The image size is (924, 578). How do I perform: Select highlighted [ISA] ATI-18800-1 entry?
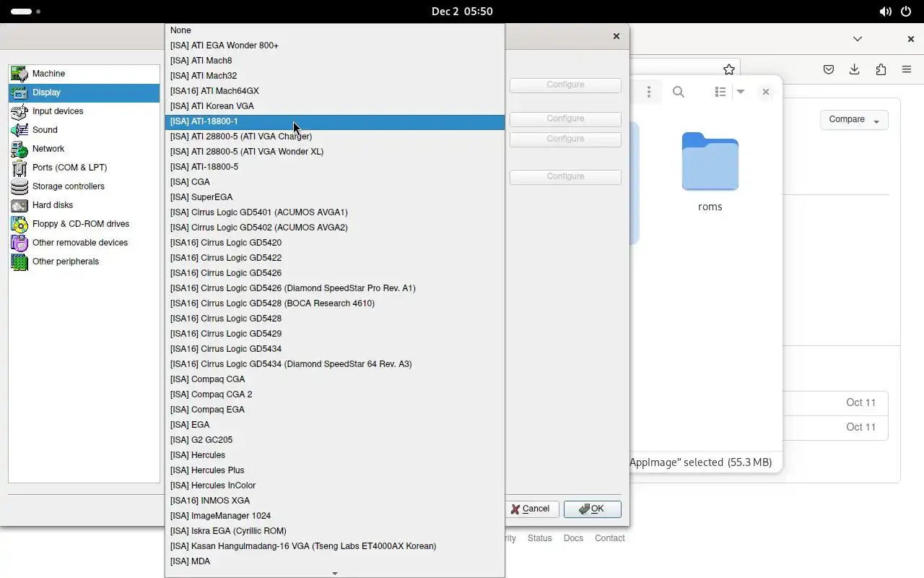coord(335,121)
